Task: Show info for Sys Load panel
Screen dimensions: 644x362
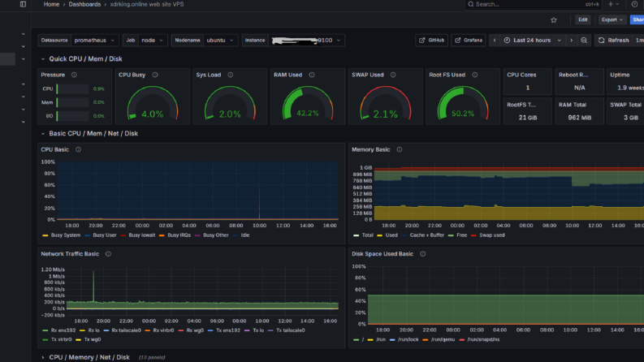Action: coord(231,75)
